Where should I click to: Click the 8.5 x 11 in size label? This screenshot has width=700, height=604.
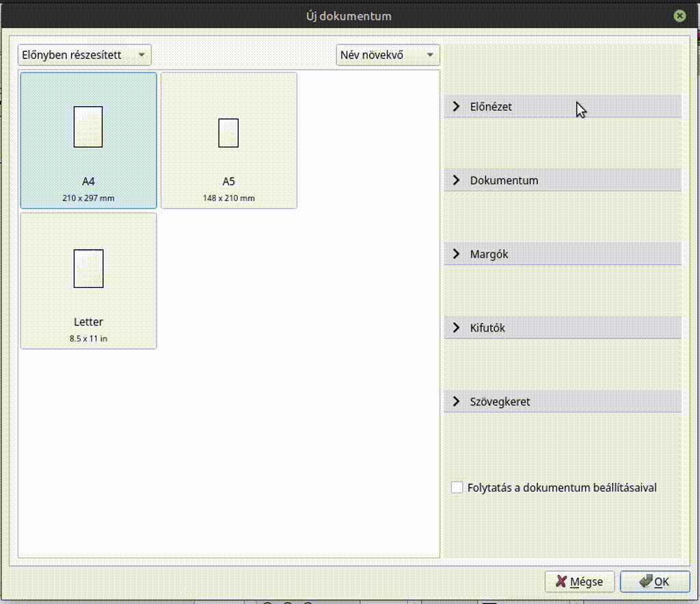coord(88,339)
